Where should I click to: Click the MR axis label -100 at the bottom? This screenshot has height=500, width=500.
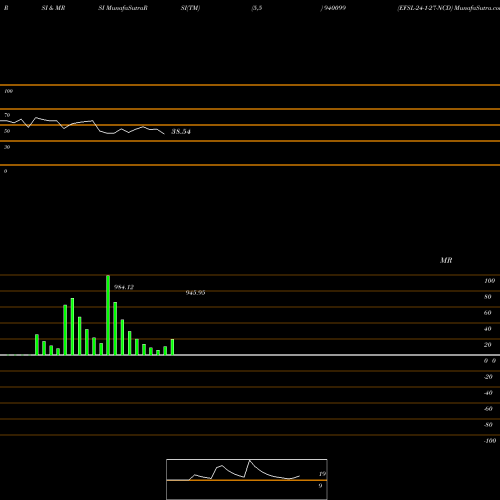(x=489, y=441)
